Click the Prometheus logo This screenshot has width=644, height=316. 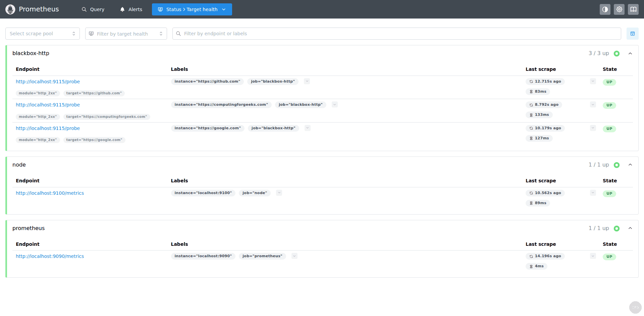point(10,9)
